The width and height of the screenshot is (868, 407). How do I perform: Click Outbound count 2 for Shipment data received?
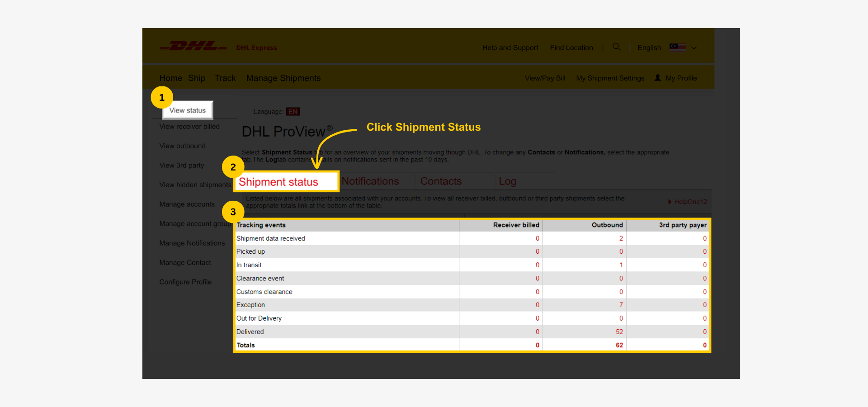621,238
